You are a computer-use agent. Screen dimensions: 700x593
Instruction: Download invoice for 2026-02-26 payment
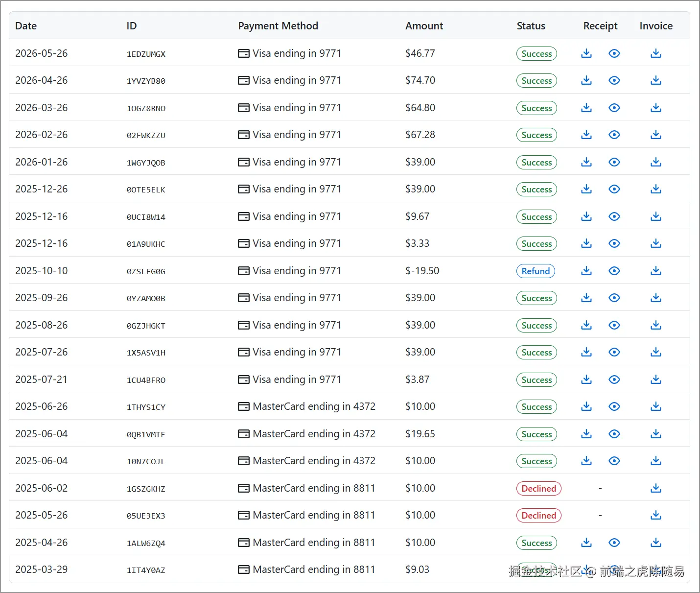point(656,135)
